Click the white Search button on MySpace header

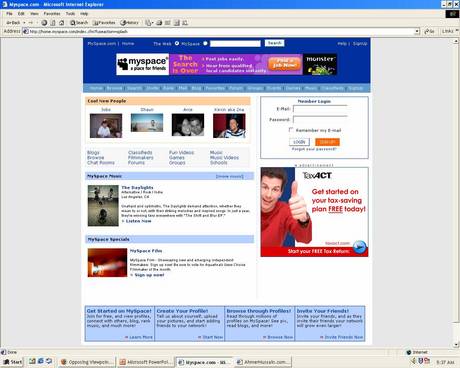(275, 43)
